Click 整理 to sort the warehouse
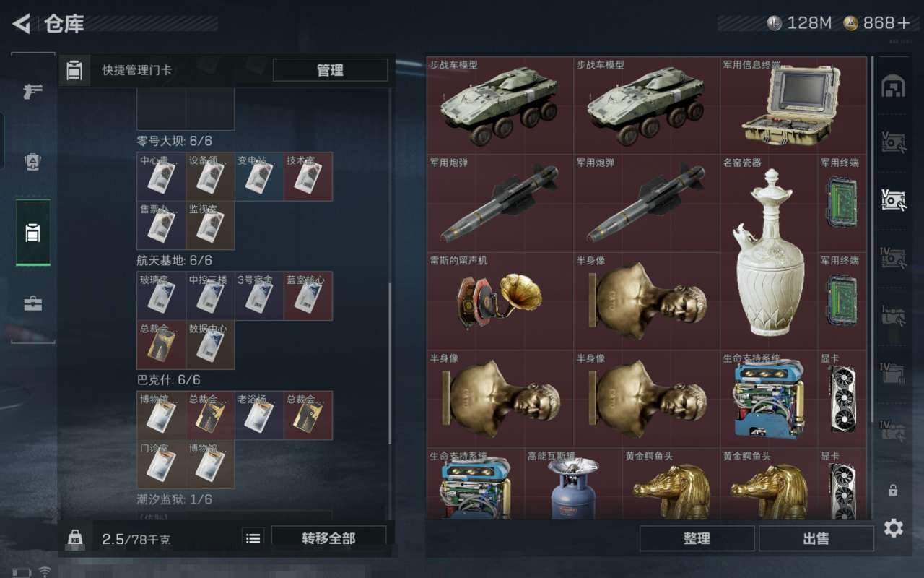This screenshot has height=578, width=924. 697,538
